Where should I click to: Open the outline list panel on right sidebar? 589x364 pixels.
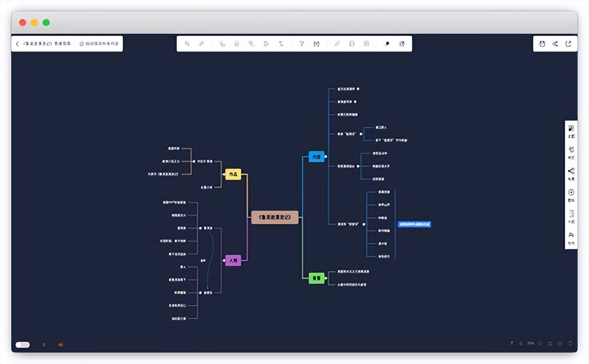[x=571, y=217]
